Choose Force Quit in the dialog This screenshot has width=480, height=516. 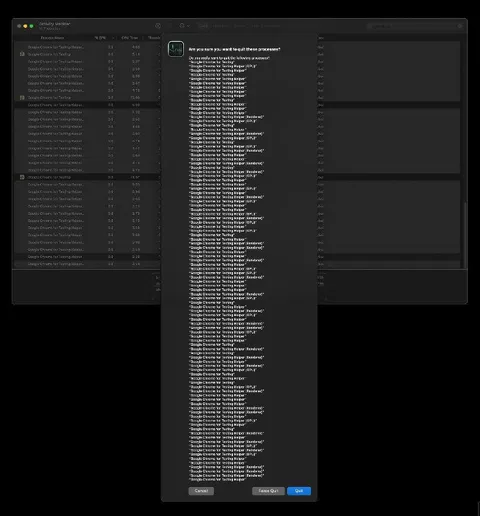point(268,491)
